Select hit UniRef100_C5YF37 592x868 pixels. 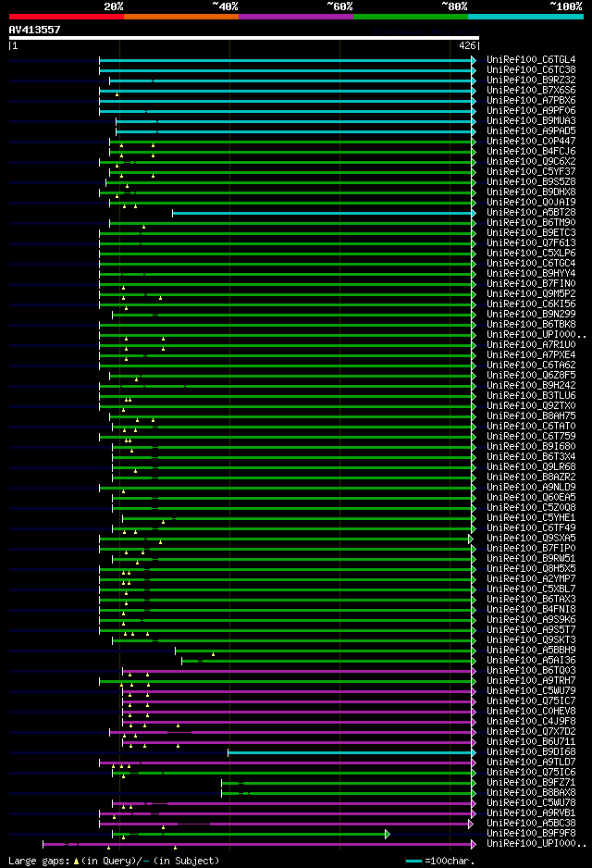tap(531, 171)
